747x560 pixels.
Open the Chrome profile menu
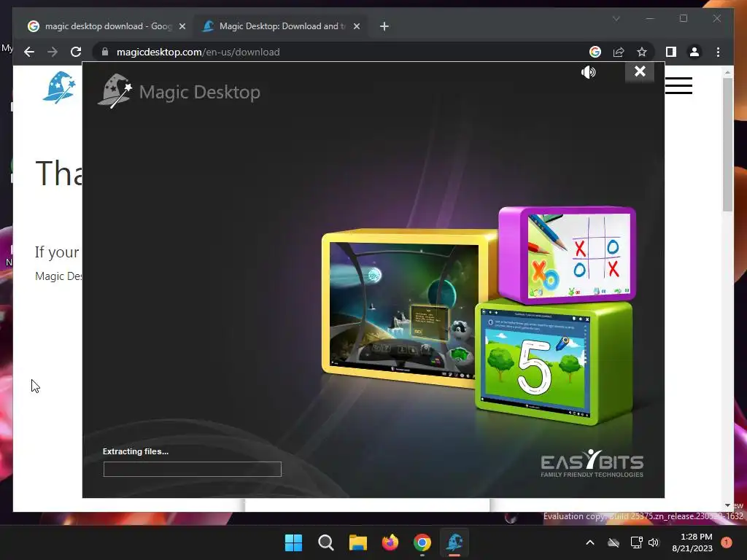[x=694, y=52]
